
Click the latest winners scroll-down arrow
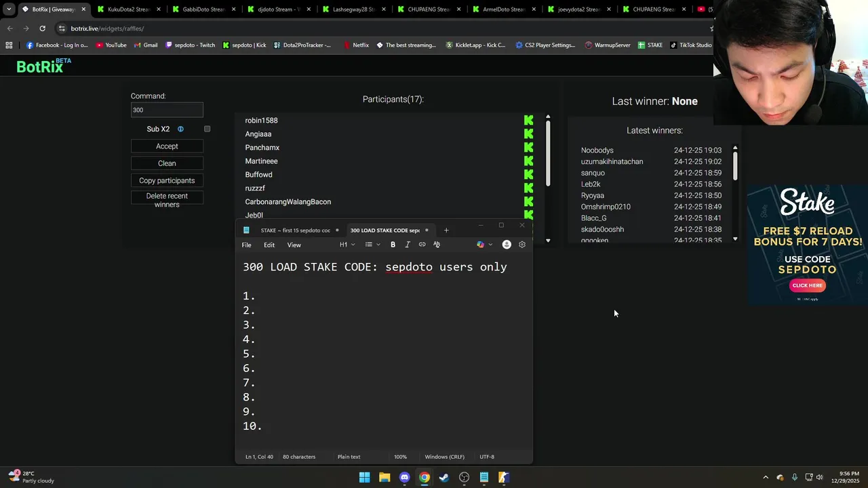click(x=735, y=239)
